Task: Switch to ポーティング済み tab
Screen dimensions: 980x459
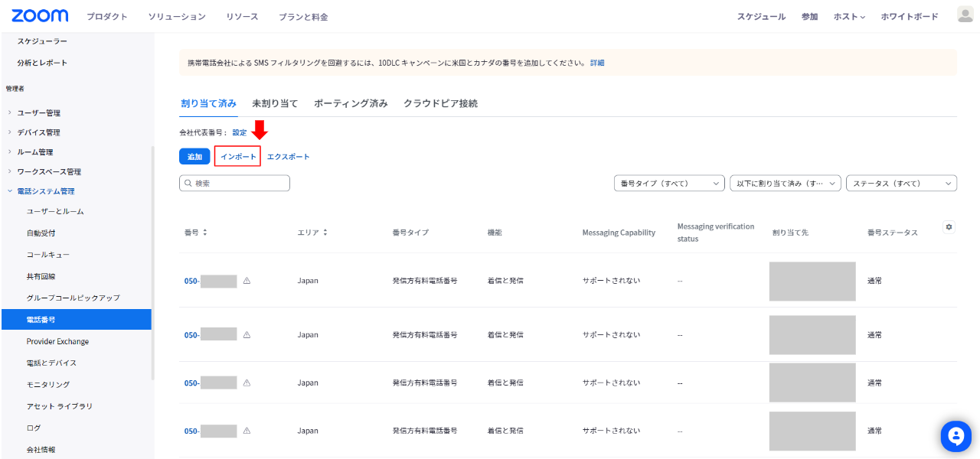Action: (351, 103)
